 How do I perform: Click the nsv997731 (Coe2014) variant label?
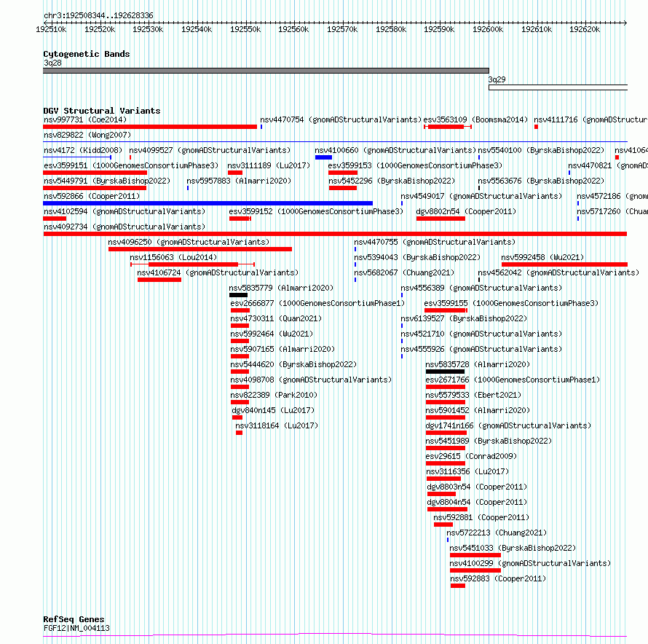click(x=85, y=119)
